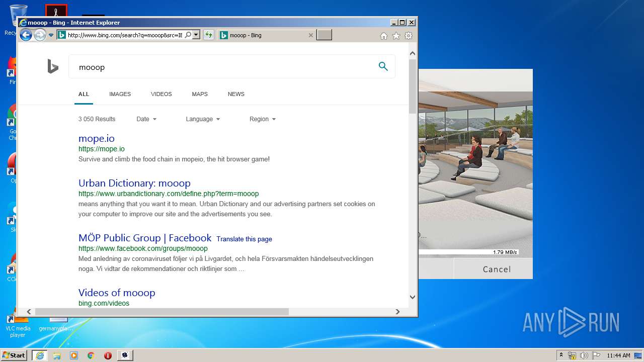Open Windows Explorer folder taskbar icon
Screen dimensions: 644x362
(57, 355)
